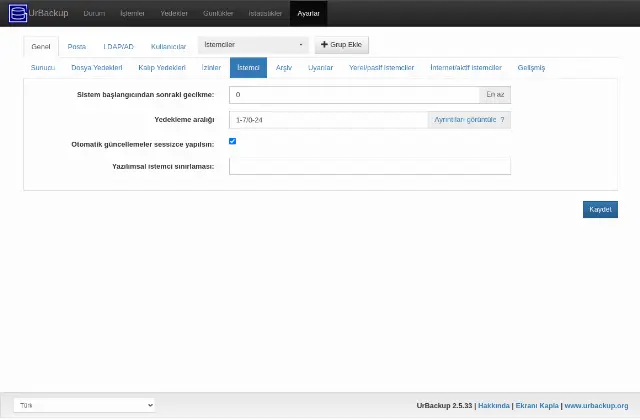Open the İnternet/aktif istemciler sub-tab
The width and height of the screenshot is (640, 420).
pos(466,68)
